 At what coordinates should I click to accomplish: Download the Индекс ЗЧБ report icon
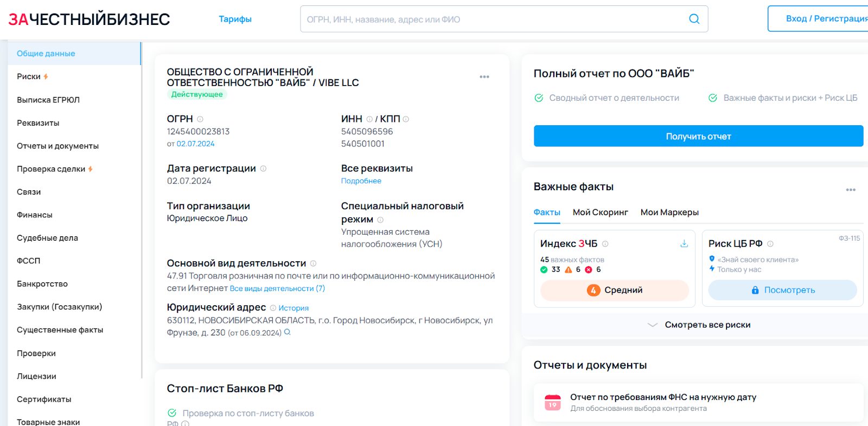(684, 244)
